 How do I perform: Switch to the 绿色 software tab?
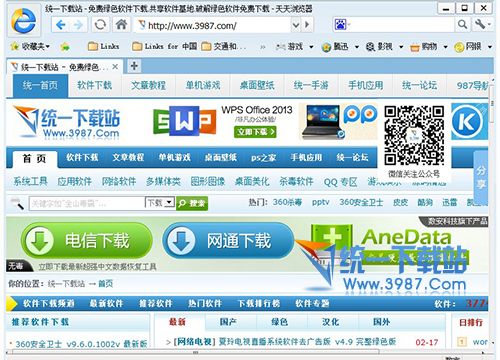pyautogui.click(x=279, y=322)
